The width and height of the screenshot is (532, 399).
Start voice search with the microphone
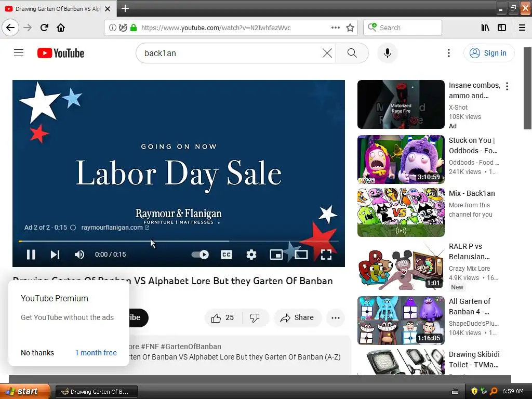387,53
